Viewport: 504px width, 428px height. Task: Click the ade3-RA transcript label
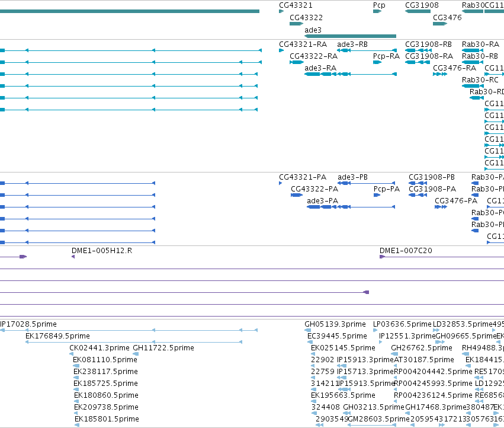(x=320, y=68)
